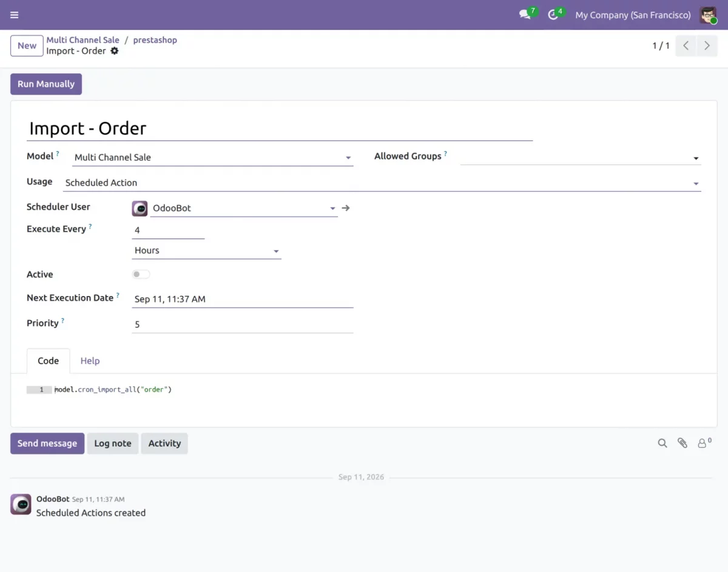
Task: Open the Hours interval unit dropdown
Action: pyautogui.click(x=207, y=251)
